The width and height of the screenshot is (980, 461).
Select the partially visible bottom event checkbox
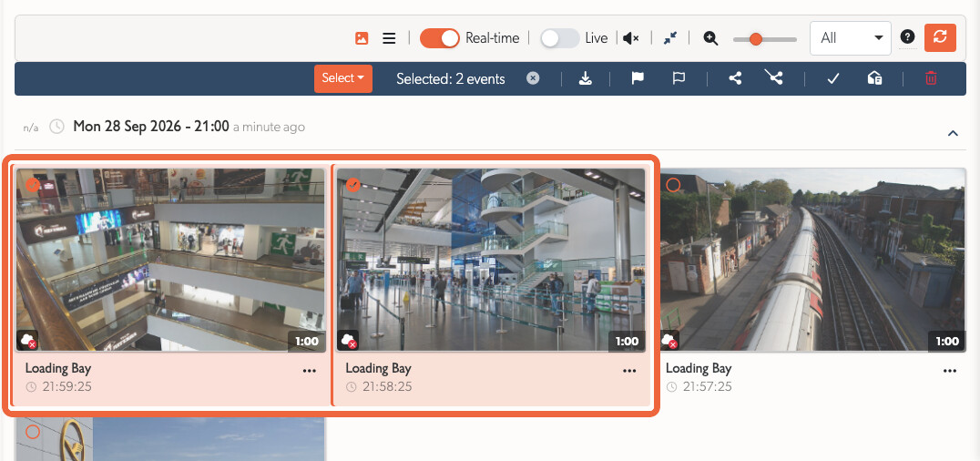33,432
